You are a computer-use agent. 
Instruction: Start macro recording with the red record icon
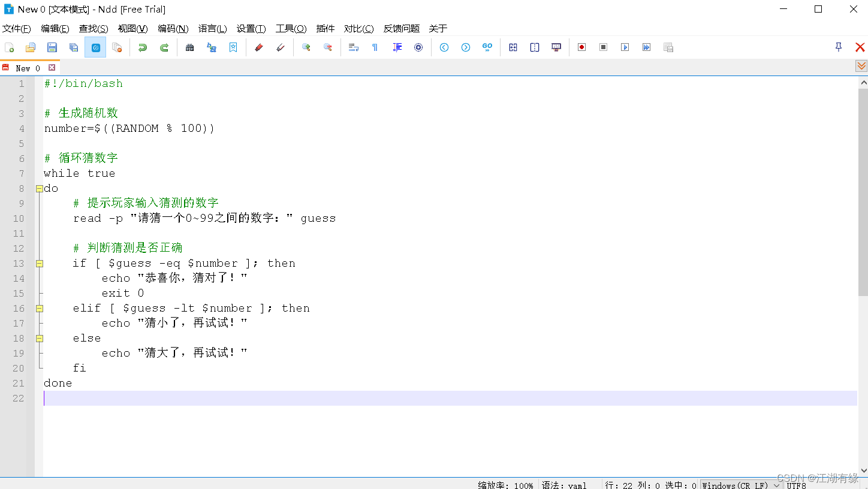581,47
